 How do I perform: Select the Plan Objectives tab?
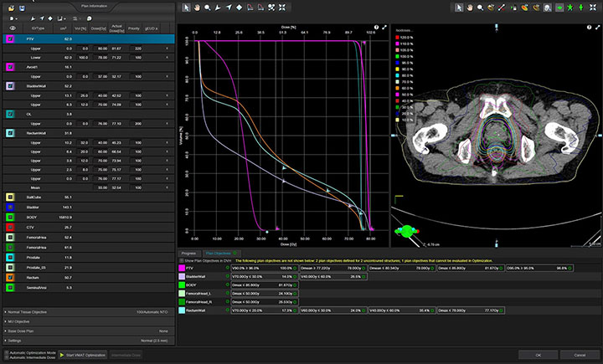(218, 252)
